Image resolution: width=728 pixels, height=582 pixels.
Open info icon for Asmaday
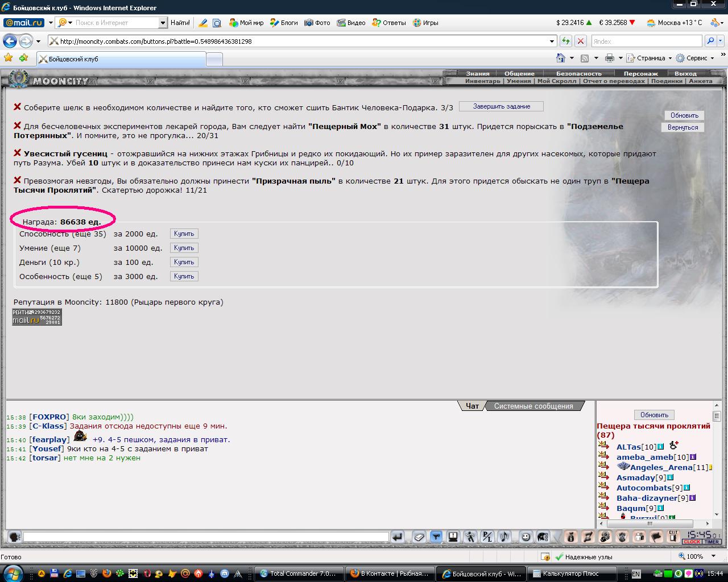point(670,477)
